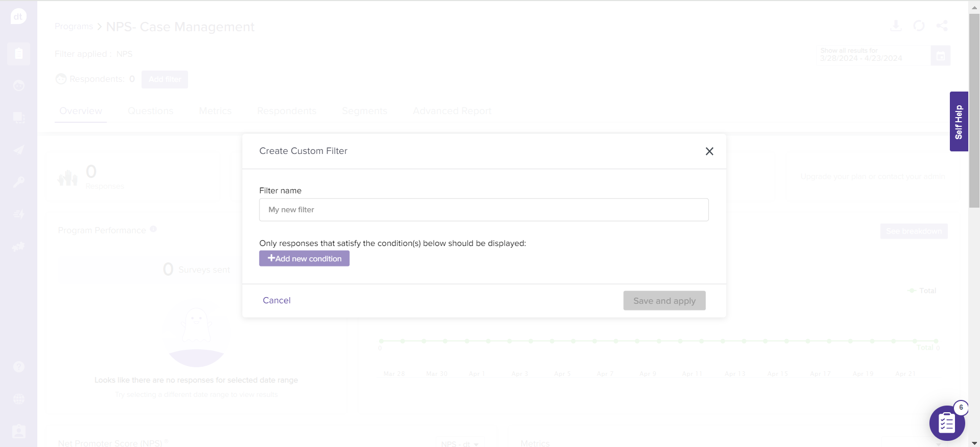Cancel the custom filter creation
Viewport: 980px width, 447px height.
276,300
